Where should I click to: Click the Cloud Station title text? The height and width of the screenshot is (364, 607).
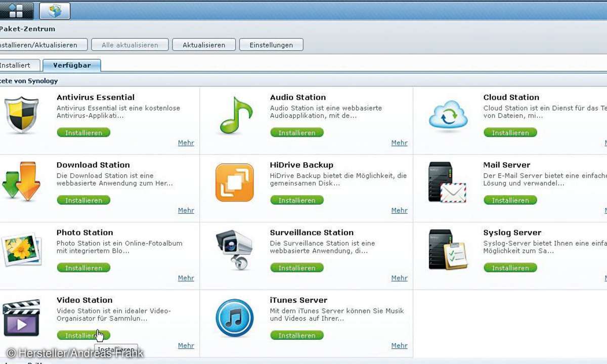(x=511, y=97)
